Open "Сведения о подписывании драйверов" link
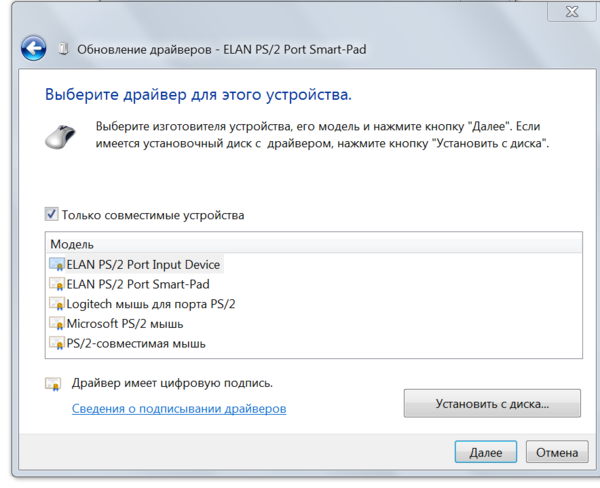Screen dimensions: 600x488 179,409
